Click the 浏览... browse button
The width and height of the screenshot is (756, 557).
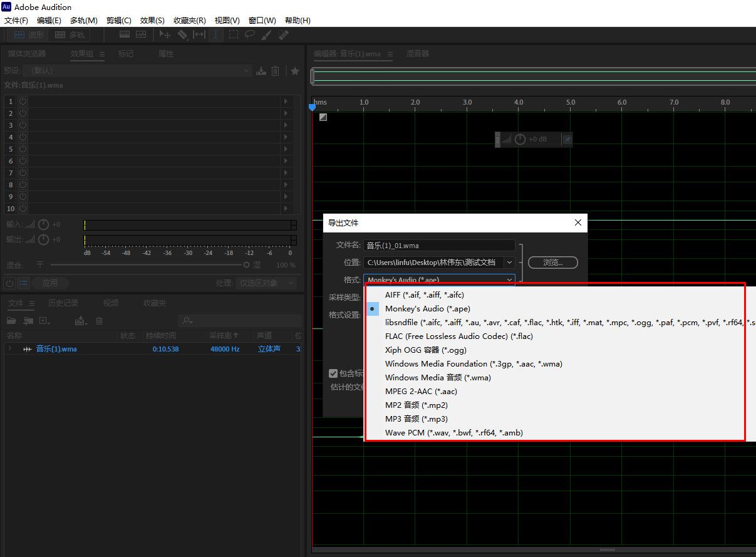click(553, 263)
